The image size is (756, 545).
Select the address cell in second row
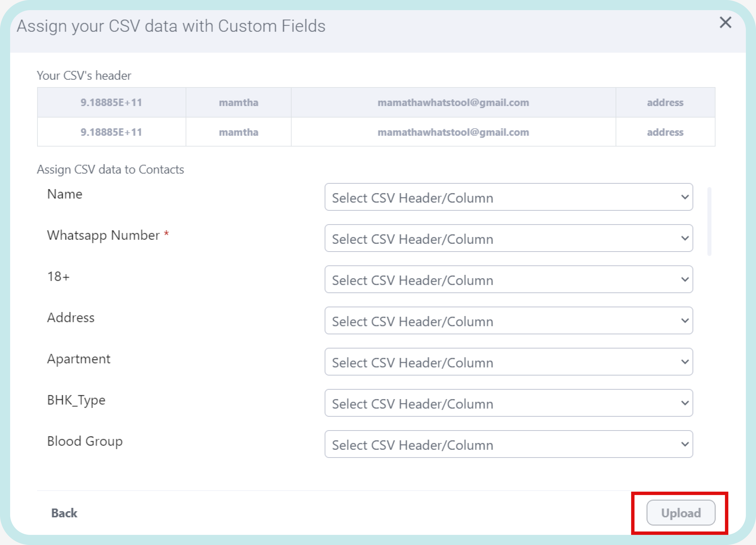tap(665, 132)
